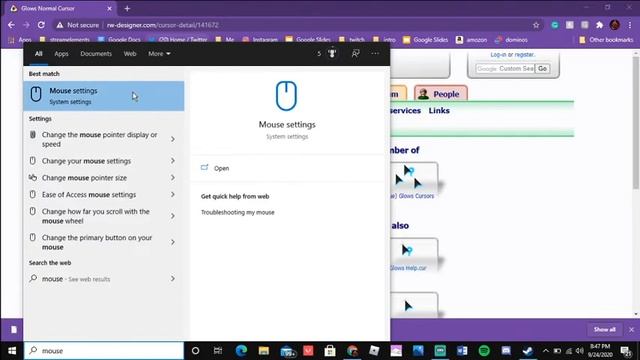Open Chrome extensions puzzle icon
Viewport: 640px width, 360px height.
[600, 25]
